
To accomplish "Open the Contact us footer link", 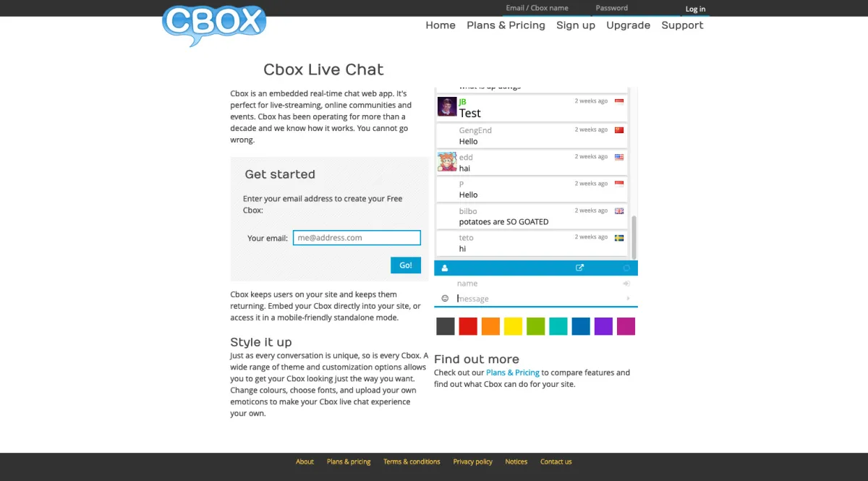I will [556, 461].
